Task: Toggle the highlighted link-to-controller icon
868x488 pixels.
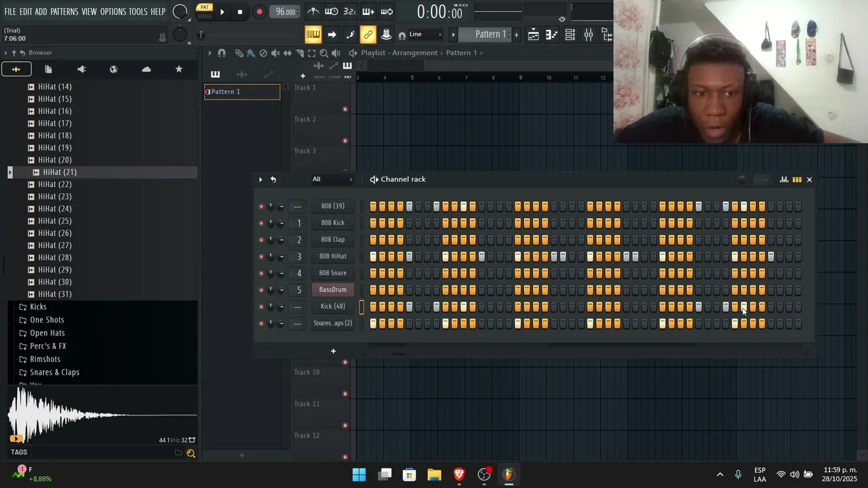Action: tap(368, 35)
